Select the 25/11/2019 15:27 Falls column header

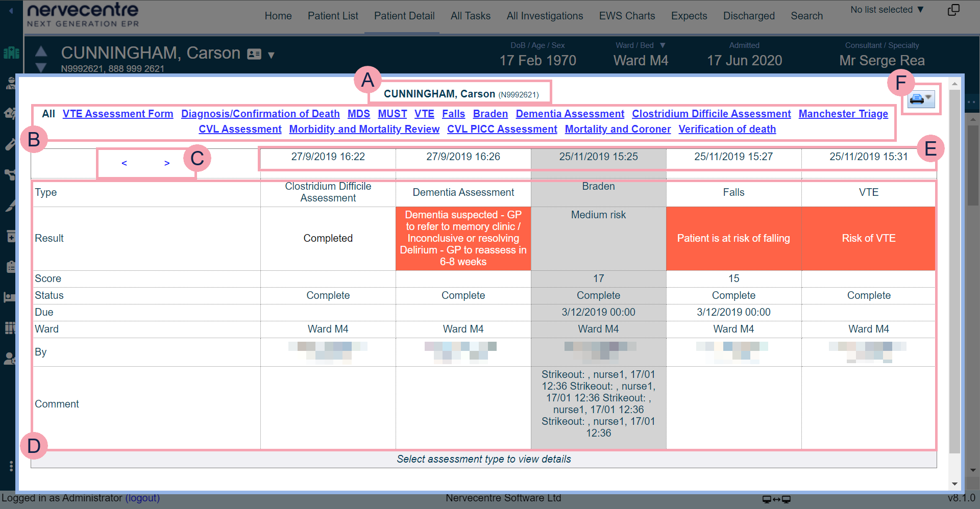733,157
